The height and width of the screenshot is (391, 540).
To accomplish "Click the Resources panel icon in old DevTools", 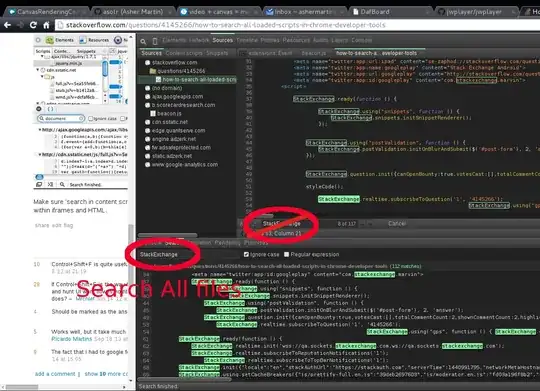I will (x=83, y=40).
